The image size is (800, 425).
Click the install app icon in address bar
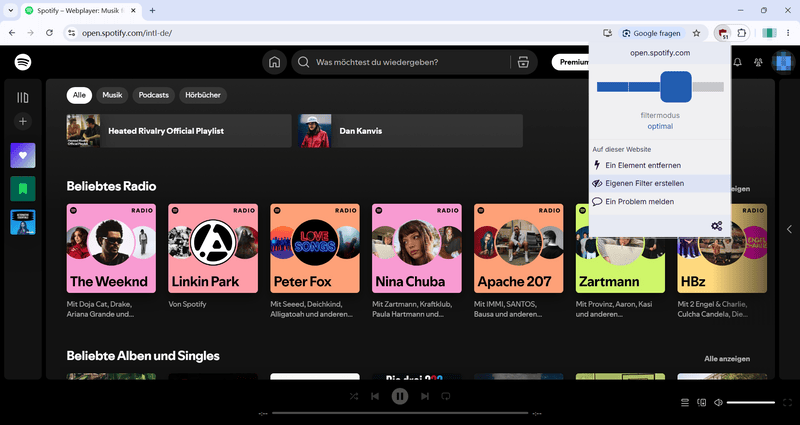click(x=607, y=33)
